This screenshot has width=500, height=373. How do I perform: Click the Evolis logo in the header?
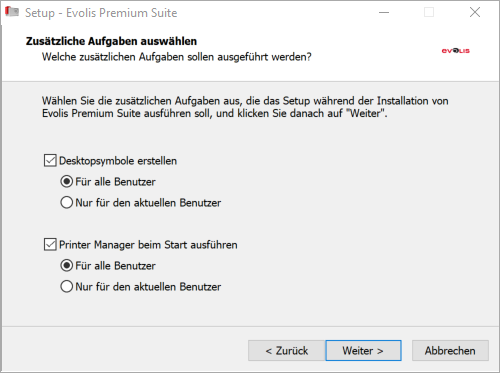[455, 51]
